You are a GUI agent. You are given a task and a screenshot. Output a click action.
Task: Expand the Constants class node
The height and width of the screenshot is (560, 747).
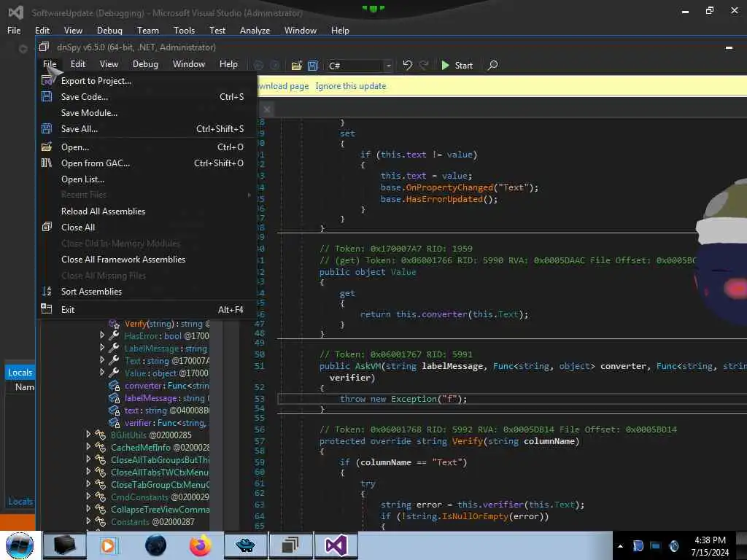[x=88, y=521]
